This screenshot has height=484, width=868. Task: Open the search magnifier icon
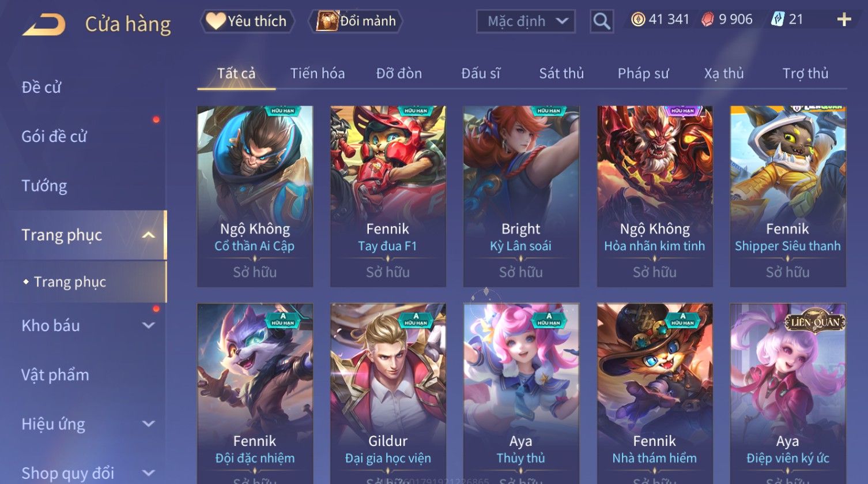602,21
